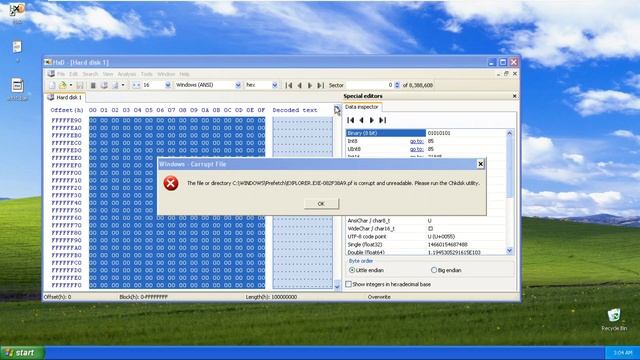Click the Open disk toolbar icon
The image size is (640, 360).
104,85
